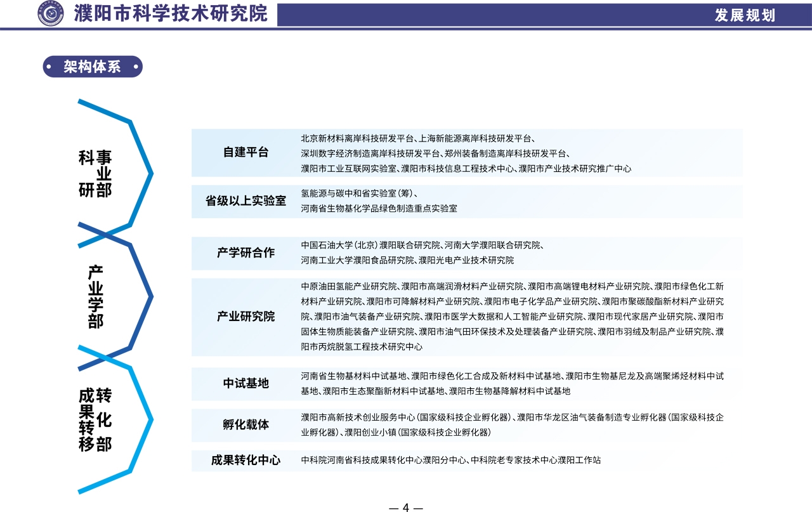The image size is (812, 512).
Task: Click 郑州装备制造离岸科技研发平台 text
Action: [506, 153]
